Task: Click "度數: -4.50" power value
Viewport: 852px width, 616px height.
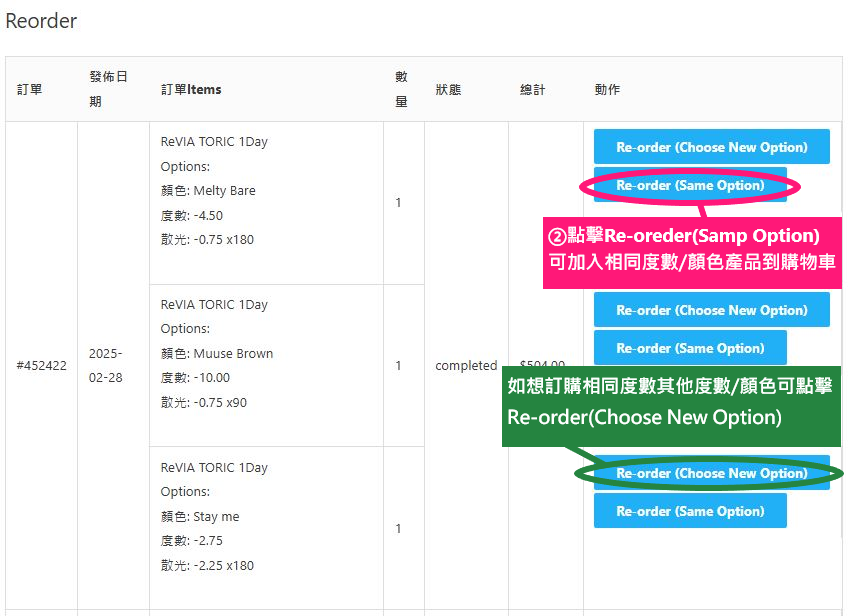Action: tap(192, 216)
